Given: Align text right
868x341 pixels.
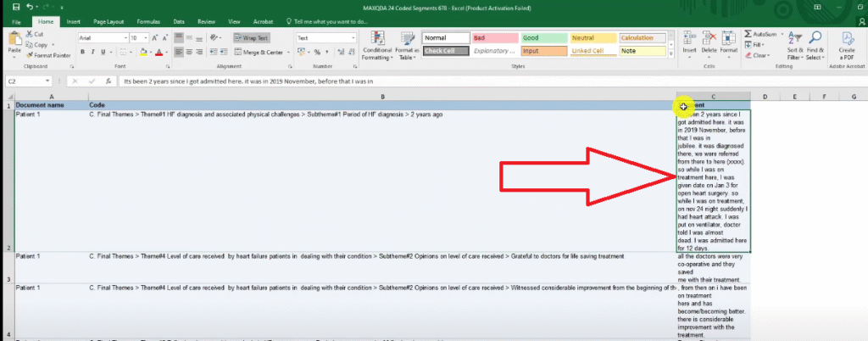Looking at the screenshot, I should tap(198, 52).
